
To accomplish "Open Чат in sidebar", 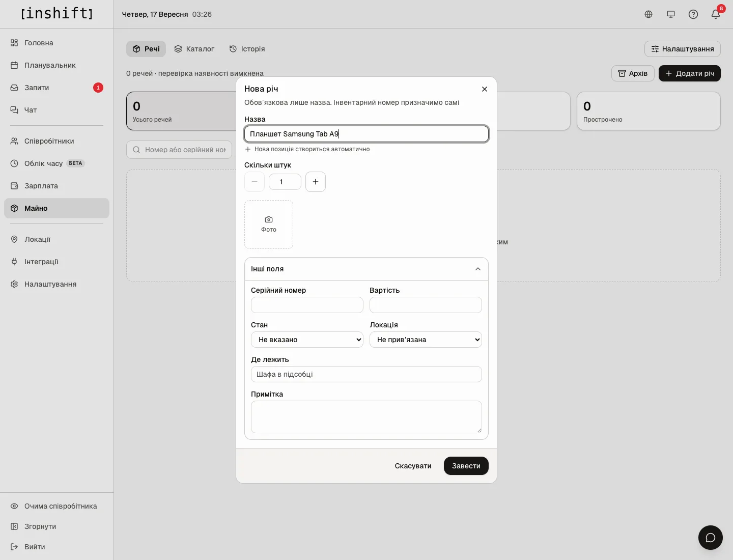I will tap(57, 110).
